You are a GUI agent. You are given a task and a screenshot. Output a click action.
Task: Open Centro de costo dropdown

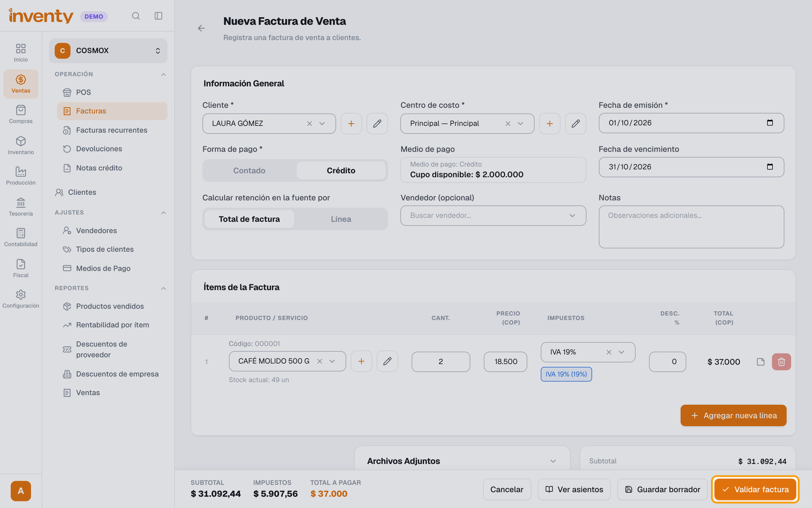click(x=520, y=124)
